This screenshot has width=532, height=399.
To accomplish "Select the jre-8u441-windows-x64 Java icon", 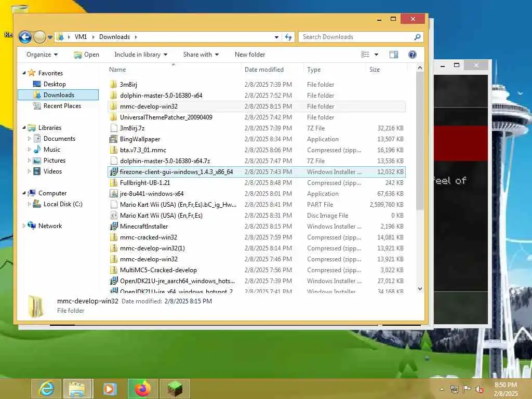I will click(114, 194).
